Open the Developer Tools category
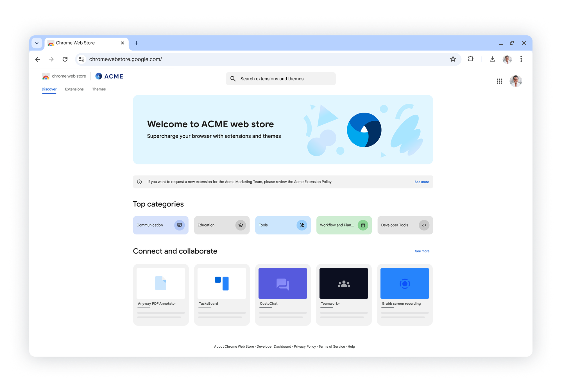Screen dimensions: 562x392 click(x=405, y=225)
